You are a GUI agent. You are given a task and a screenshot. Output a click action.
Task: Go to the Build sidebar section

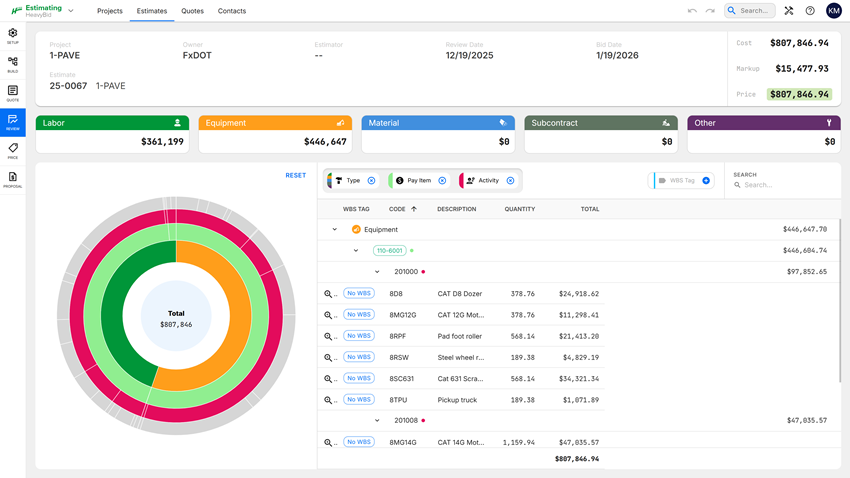click(x=12, y=64)
